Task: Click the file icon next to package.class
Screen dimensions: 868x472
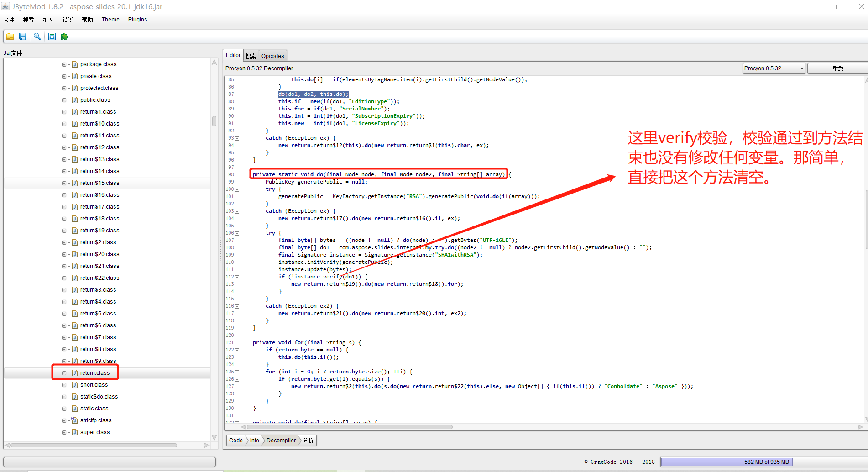Action: tap(75, 64)
